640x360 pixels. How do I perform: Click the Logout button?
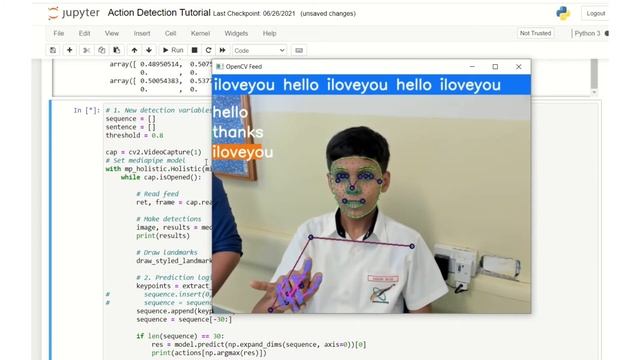pyautogui.click(x=596, y=13)
